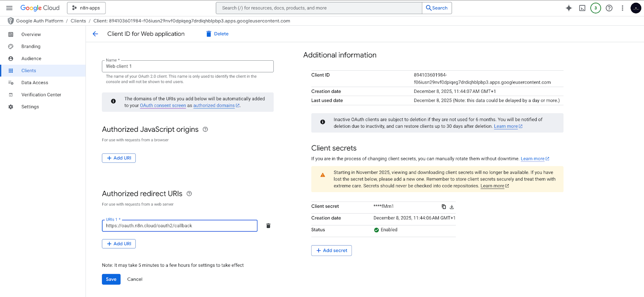The height and width of the screenshot is (297, 644).
Task: Open the OAuth consent screen link
Action: coord(163,106)
